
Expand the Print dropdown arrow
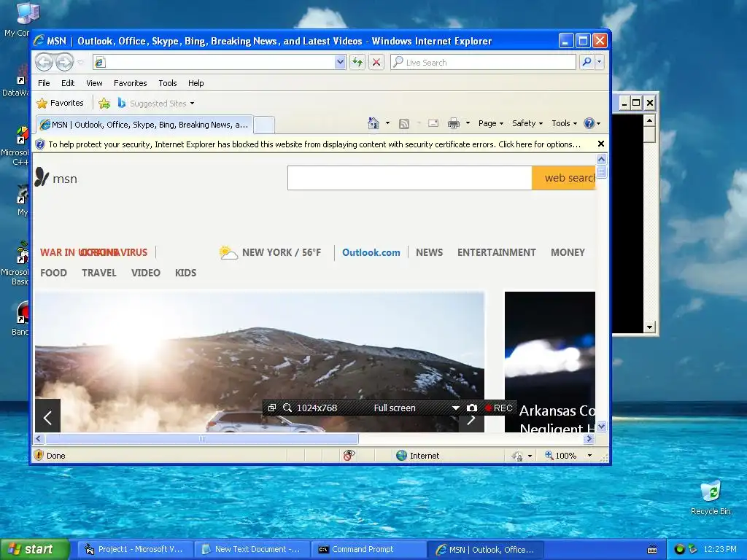pos(468,123)
